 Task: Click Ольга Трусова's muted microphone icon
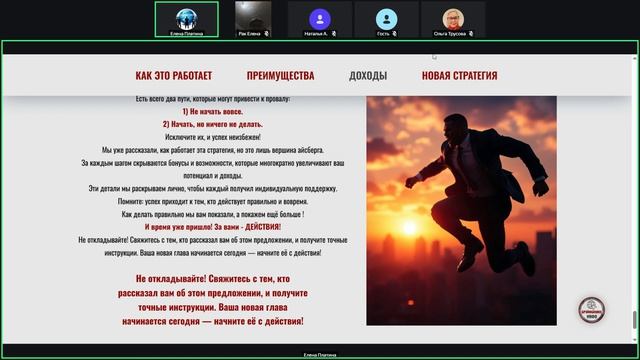coord(471,34)
